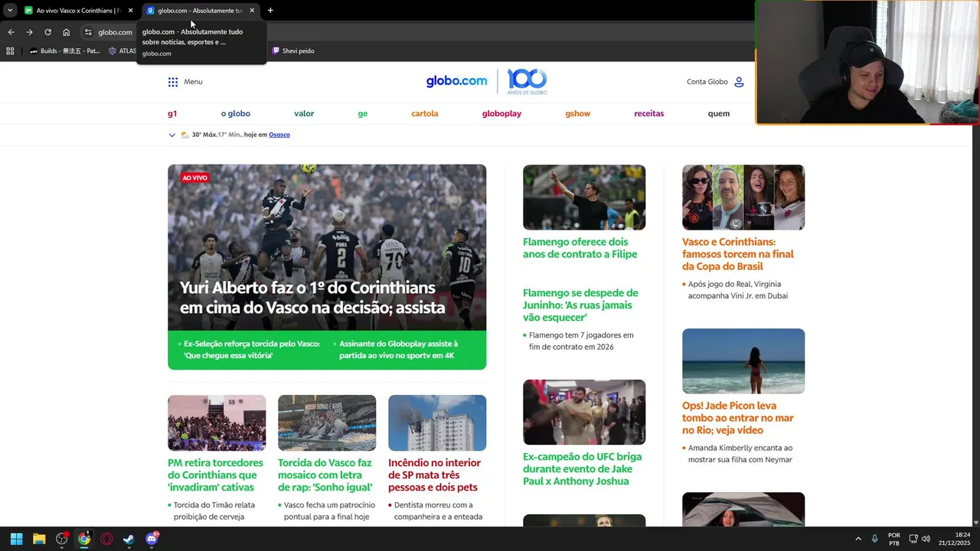The image size is (980, 551).
Task: Show hidden system tray icons
Action: [858, 539]
